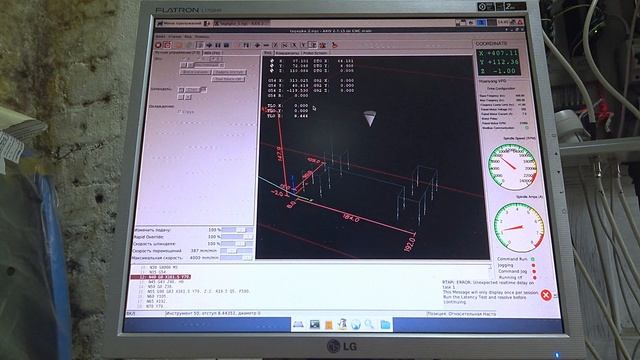The height and width of the screenshot is (360, 640).
Task: Open the jog increment dropdown
Action: [x=209, y=65]
